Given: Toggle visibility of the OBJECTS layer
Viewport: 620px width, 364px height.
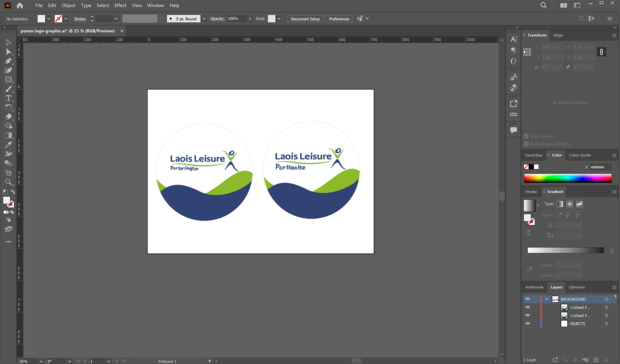Looking at the screenshot, I should click(527, 324).
